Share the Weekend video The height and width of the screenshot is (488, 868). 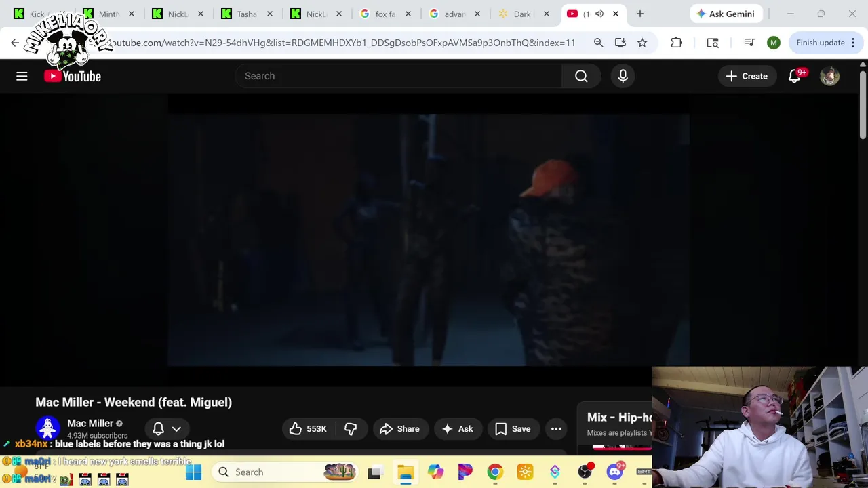click(x=400, y=428)
